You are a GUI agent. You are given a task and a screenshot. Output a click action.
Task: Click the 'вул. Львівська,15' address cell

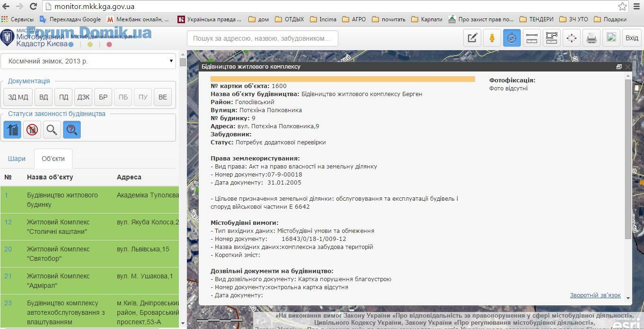point(143,249)
